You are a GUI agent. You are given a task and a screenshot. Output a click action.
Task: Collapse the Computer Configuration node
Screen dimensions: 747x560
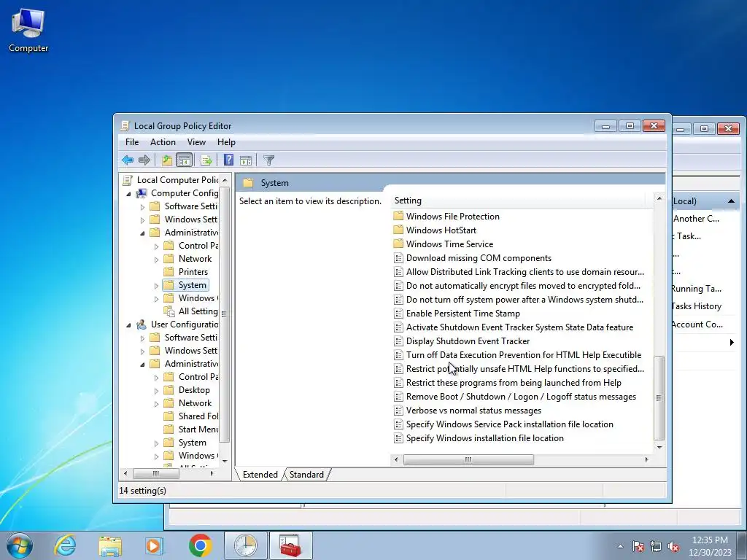[128, 194]
